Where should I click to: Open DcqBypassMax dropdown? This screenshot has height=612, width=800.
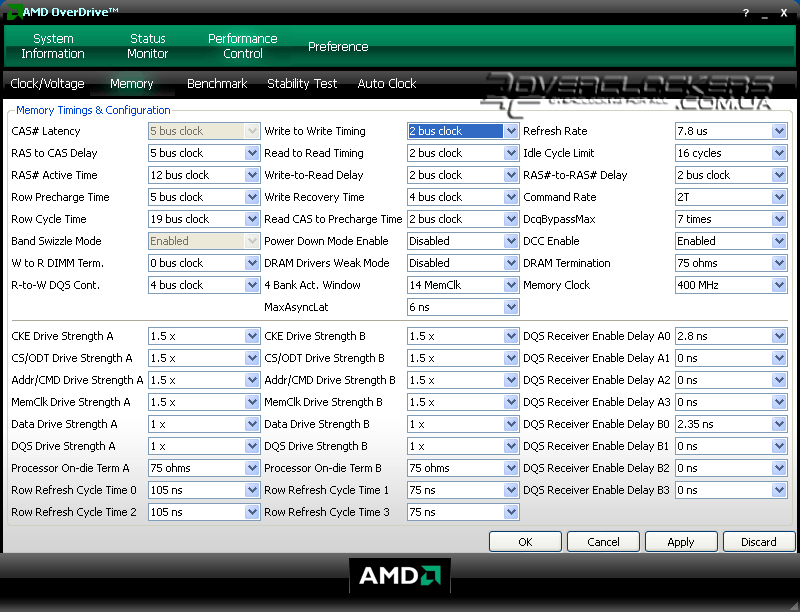click(779, 219)
